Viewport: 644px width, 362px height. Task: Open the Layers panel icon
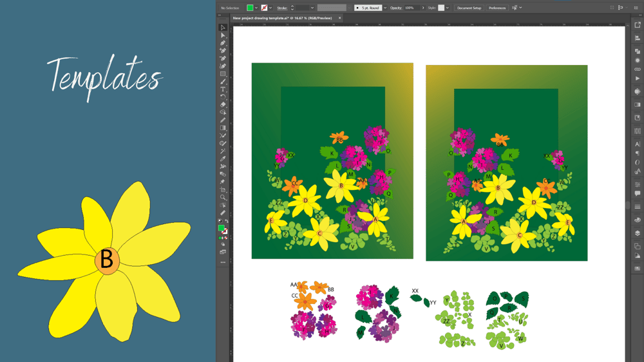[638, 233]
